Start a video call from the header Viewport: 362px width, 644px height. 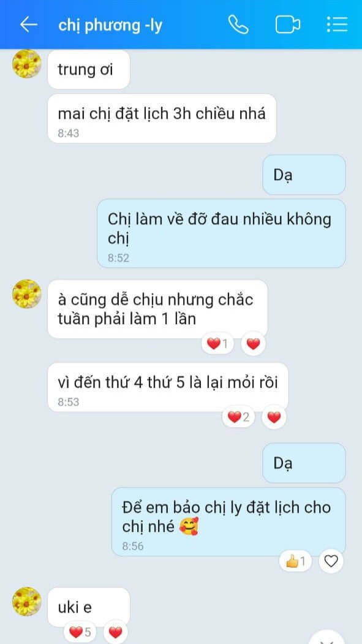[288, 25]
